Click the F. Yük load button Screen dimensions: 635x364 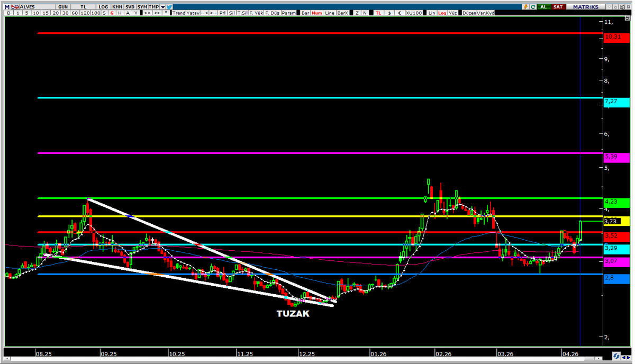pos(256,13)
